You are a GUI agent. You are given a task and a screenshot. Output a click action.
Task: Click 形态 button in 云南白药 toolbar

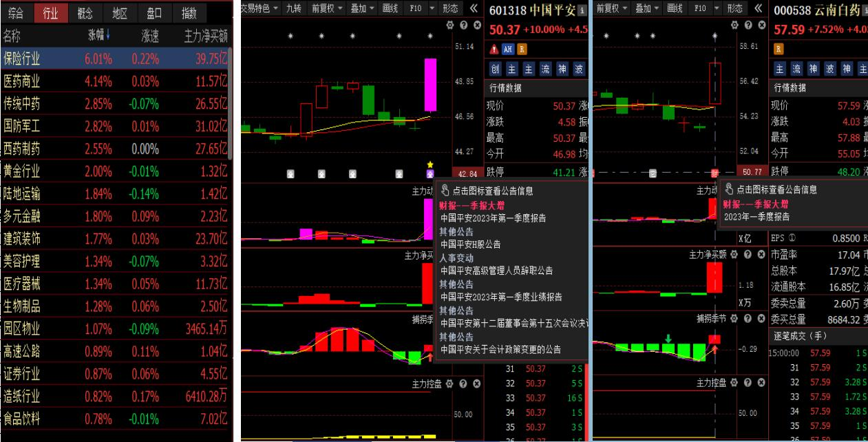pyautogui.click(x=735, y=8)
